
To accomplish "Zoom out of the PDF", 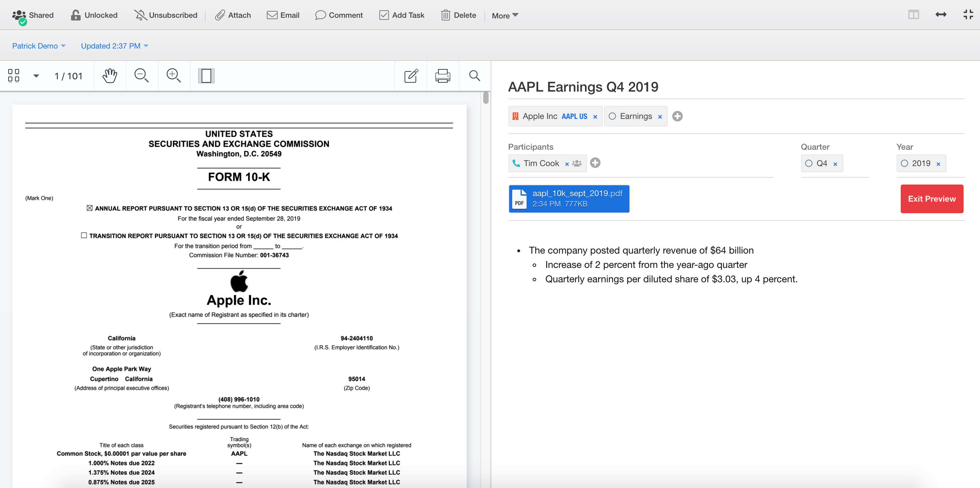I will (141, 76).
